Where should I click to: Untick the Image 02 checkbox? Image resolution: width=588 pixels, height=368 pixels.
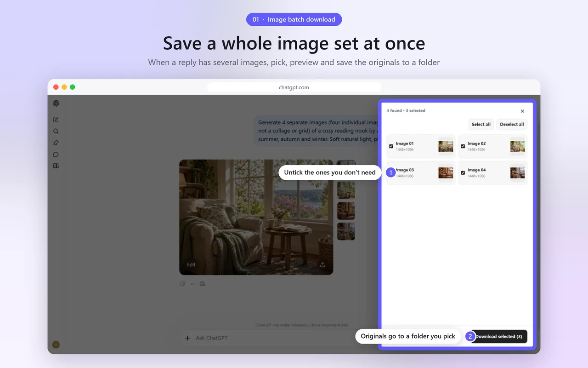click(x=463, y=146)
